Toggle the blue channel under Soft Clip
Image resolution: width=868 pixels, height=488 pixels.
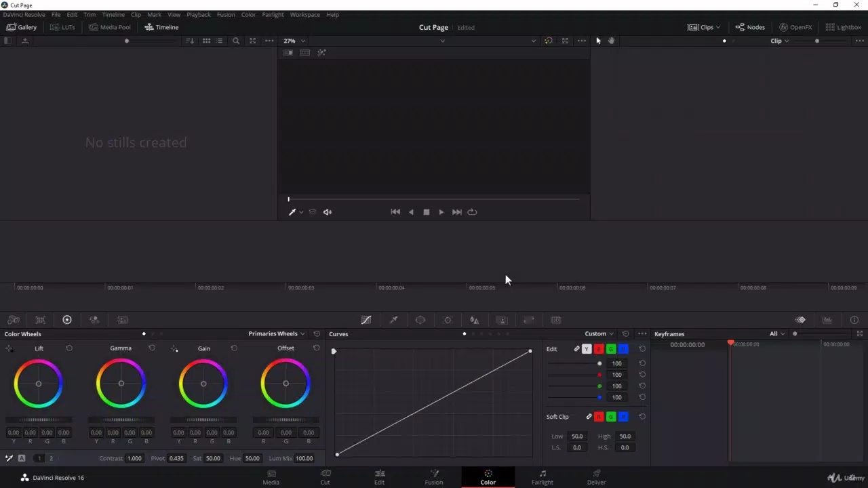[x=623, y=416]
